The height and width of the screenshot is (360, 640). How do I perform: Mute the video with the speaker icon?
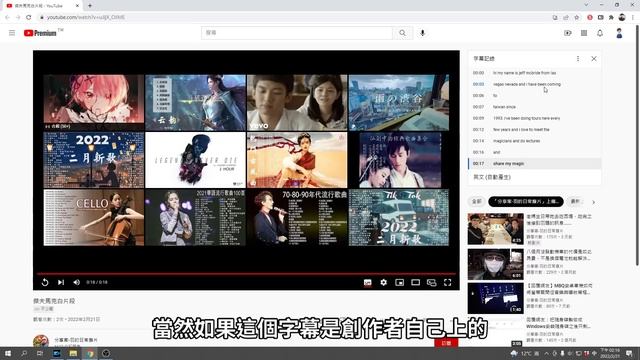click(x=76, y=282)
